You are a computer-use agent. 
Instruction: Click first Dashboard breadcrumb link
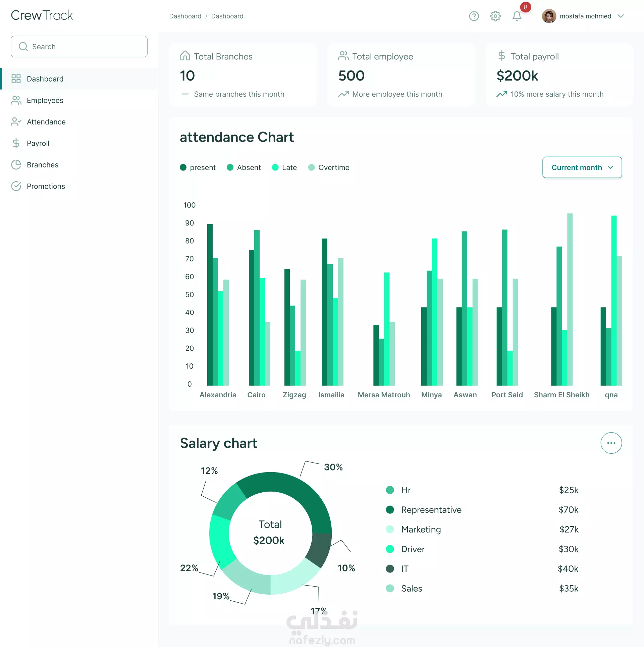[185, 16]
